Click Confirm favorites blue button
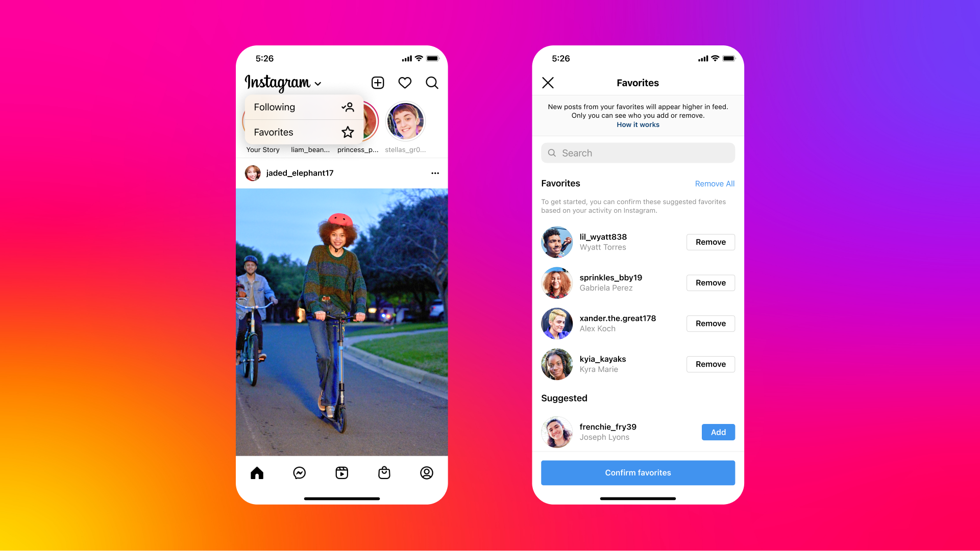 [x=638, y=472]
